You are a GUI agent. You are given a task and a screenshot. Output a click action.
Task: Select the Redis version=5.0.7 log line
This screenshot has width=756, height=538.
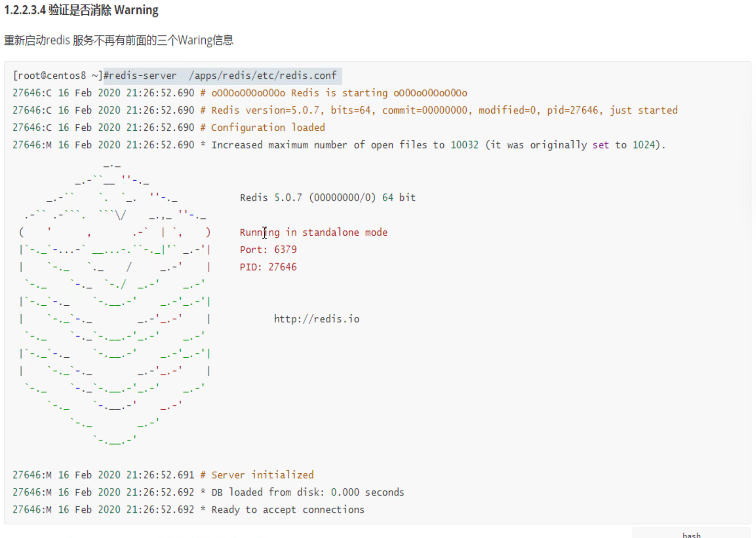pos(344,110)
